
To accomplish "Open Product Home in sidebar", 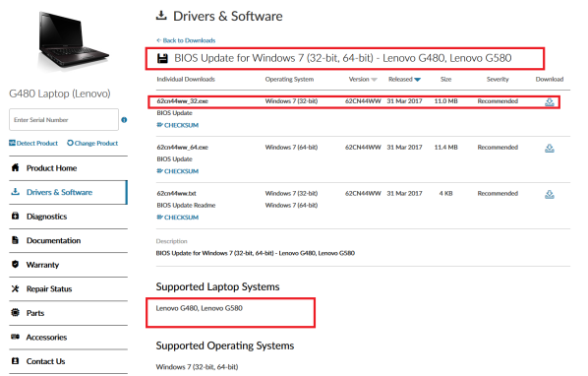I will [52, 168].
